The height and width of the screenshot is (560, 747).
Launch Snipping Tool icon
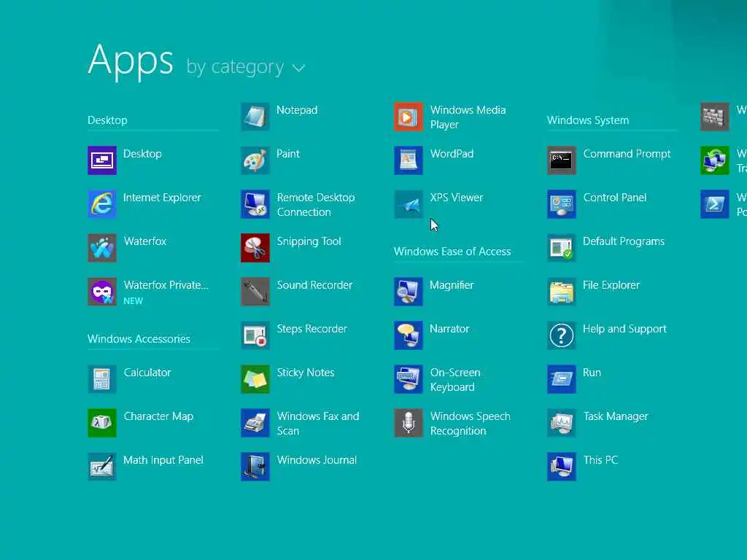click(255, 248)
